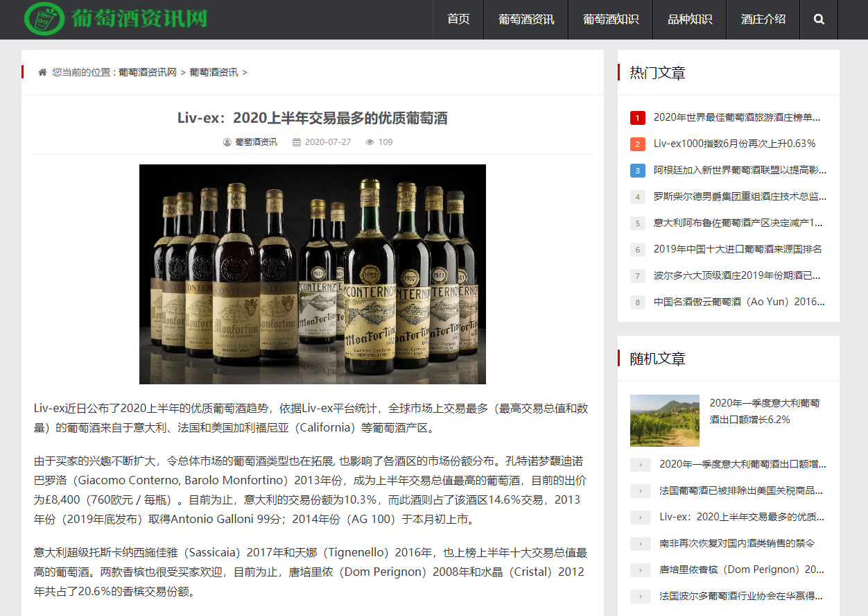
Task: Click arrow badge beside Liv-ex：2020上半年交易最多的优质 in 随机文章
Action: (x=641, y=517)
